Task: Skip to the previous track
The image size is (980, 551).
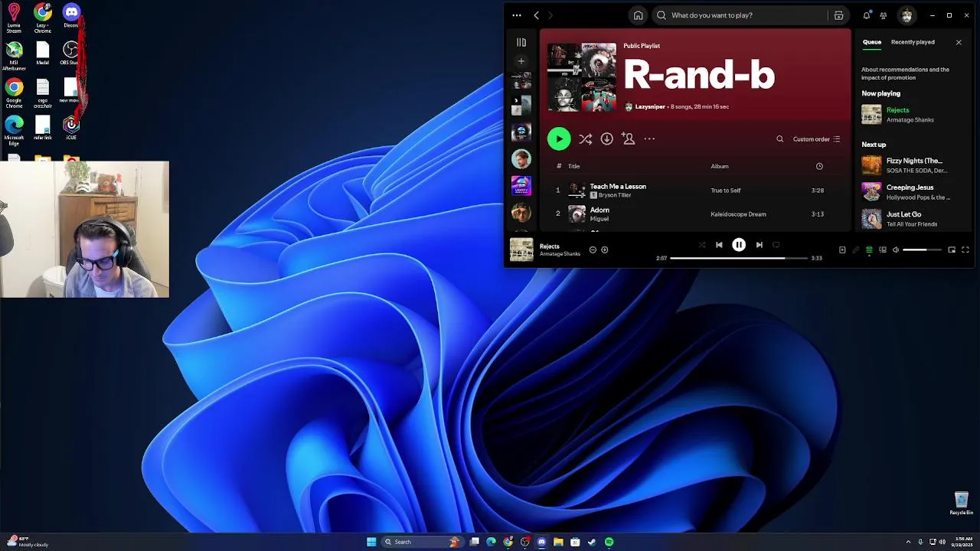Action: tap(719, 245)
